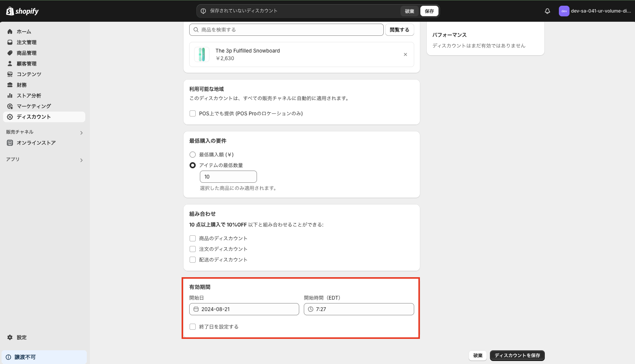Open the ホーム section via house icon
The height and width of the screenshot is (364, 635).
(x=10, y=32)
